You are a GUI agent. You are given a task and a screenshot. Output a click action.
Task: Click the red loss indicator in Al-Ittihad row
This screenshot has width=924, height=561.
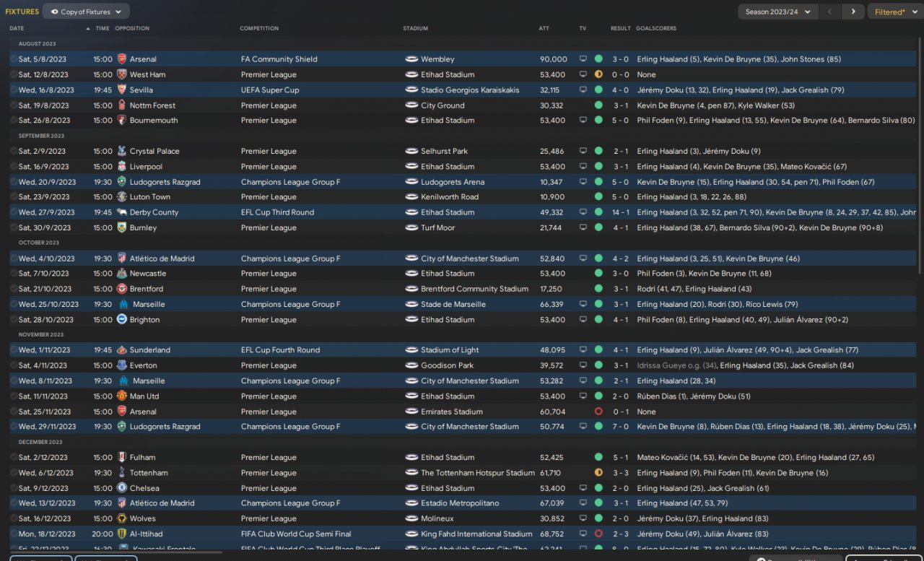coord(598,534)
